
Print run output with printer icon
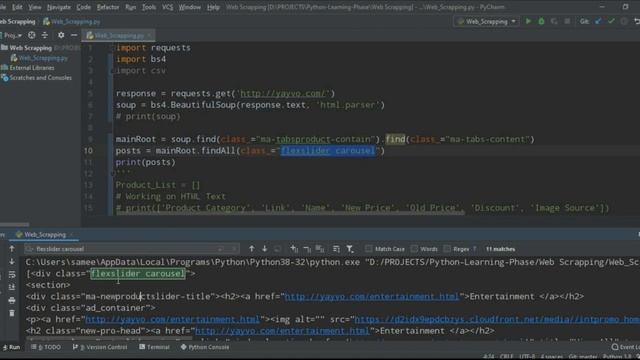(12, 300)
